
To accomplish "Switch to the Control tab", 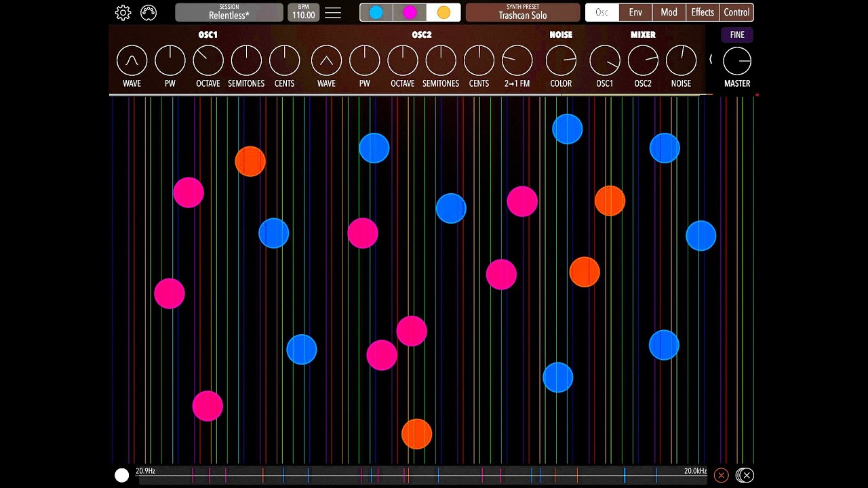I will [x=736, y=12].
